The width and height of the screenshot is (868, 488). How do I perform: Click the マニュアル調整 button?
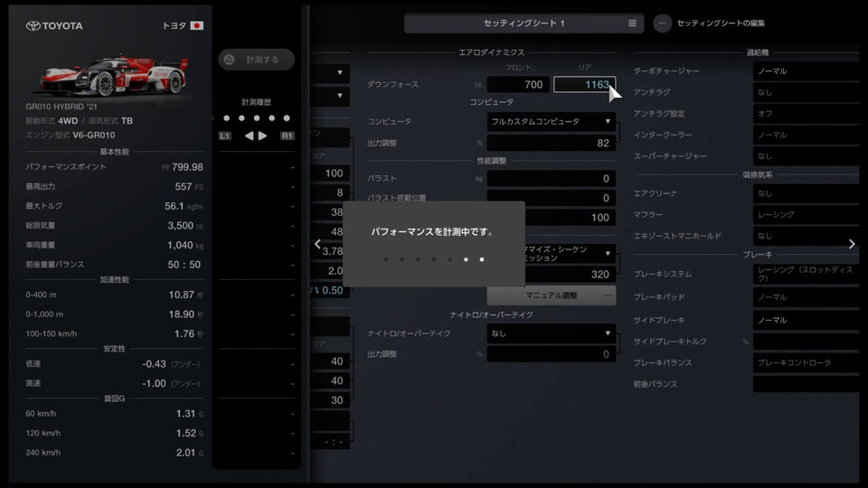pos(552,296)
